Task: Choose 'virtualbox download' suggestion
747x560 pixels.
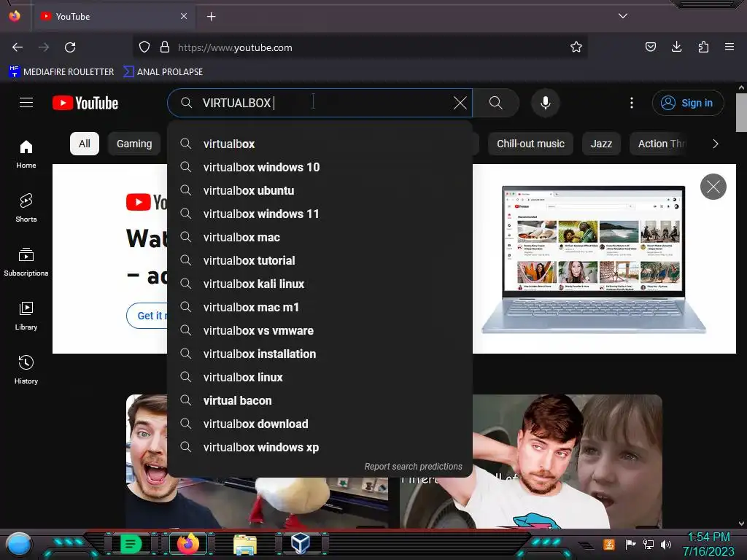Action: pos(320,424)
